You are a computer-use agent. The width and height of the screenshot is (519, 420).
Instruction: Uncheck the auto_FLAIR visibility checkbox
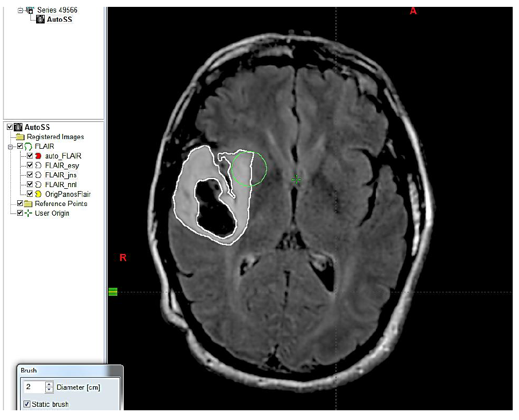(30, 156)
